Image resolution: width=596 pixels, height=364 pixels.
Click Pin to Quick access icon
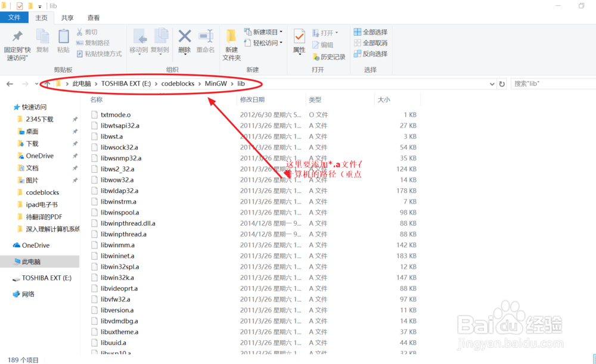tap(17, 37)
